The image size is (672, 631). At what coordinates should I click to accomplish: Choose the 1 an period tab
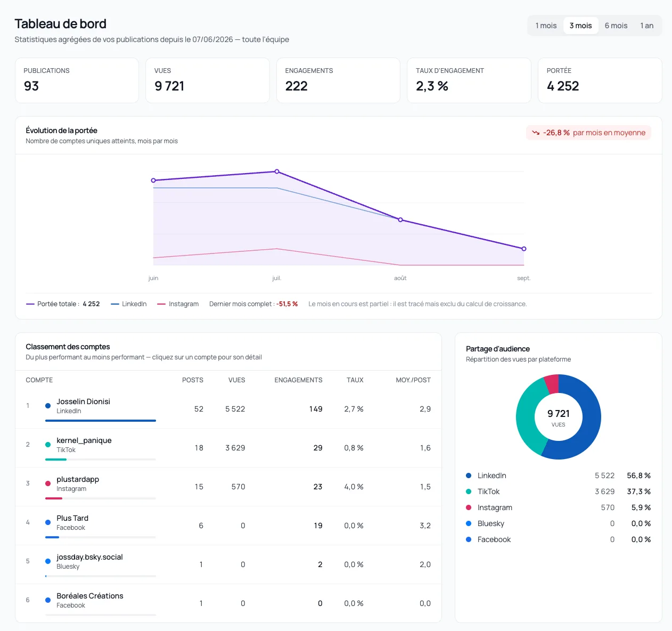point(646,26)
